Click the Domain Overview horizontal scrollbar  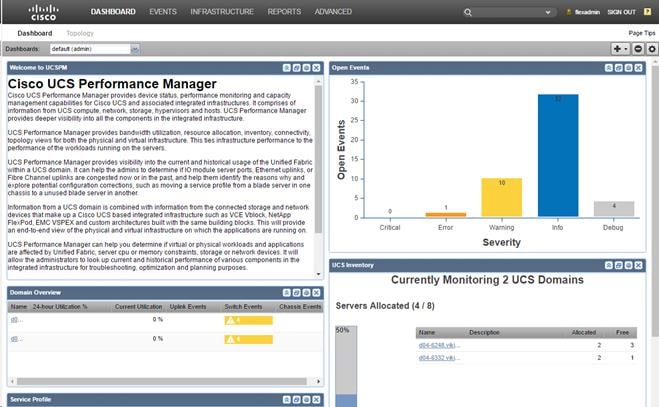pos(162,381)
